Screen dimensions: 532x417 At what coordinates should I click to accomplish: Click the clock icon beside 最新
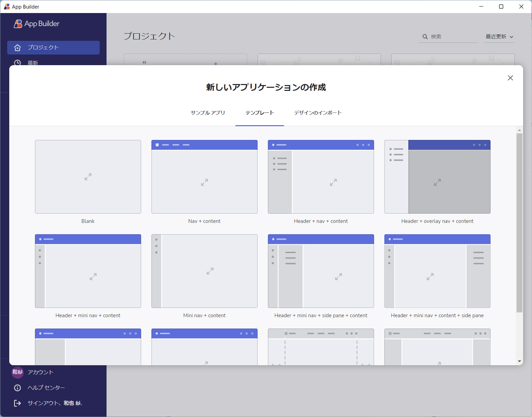click(x=17, y=63)
